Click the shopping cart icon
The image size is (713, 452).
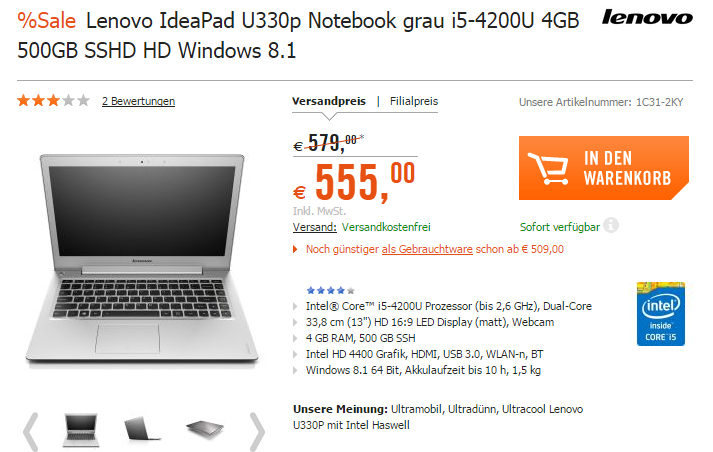click(548, 168)
